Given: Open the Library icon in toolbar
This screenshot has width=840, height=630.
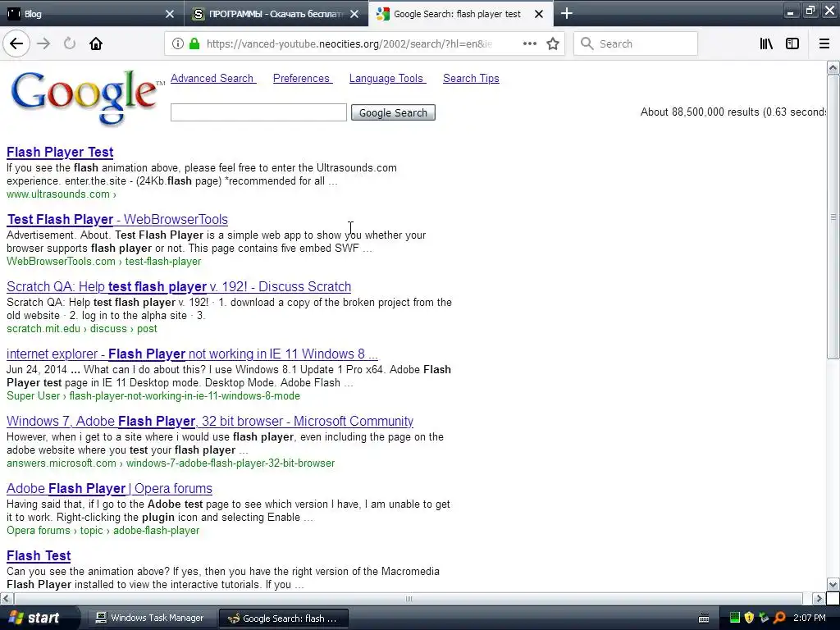Looking at the screenshot, I should tap(766, 43).
